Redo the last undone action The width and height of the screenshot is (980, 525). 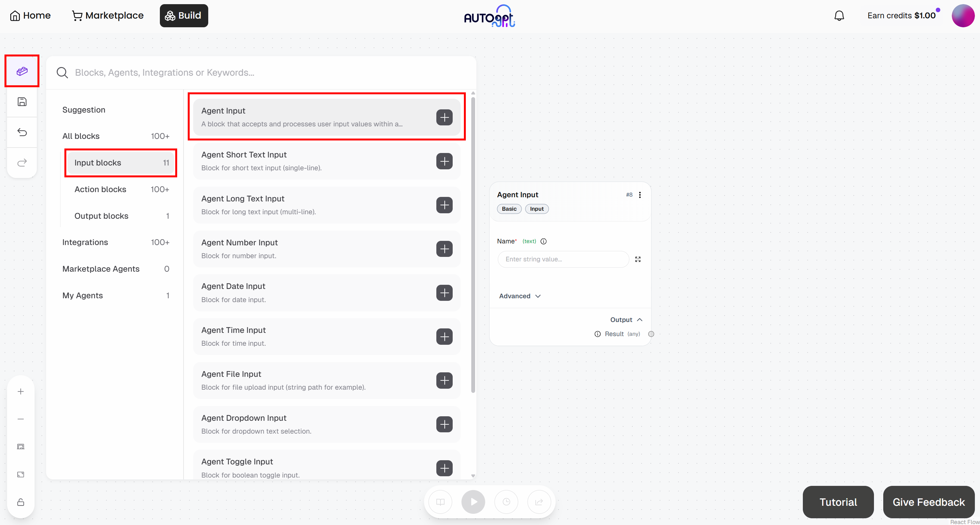[22, 163]
